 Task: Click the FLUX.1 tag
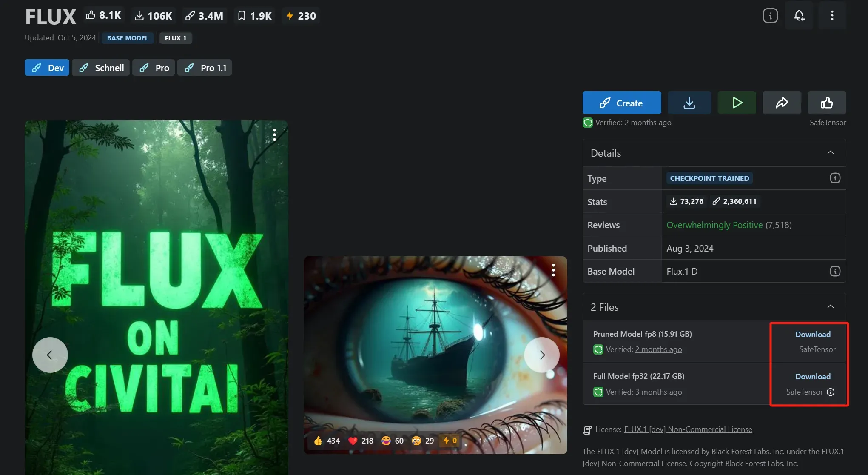176,38
